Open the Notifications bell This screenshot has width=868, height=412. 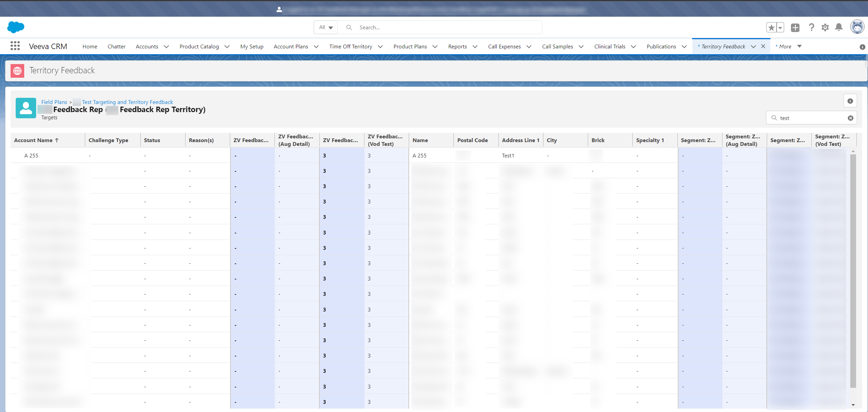click(839, 27)
